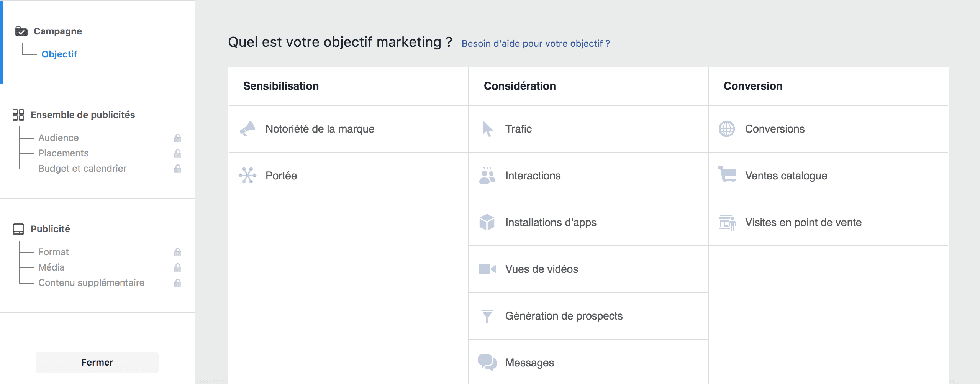Click the Campagne folder icon
This screenshot has height=384, width=980.
[x=21, y=31]
